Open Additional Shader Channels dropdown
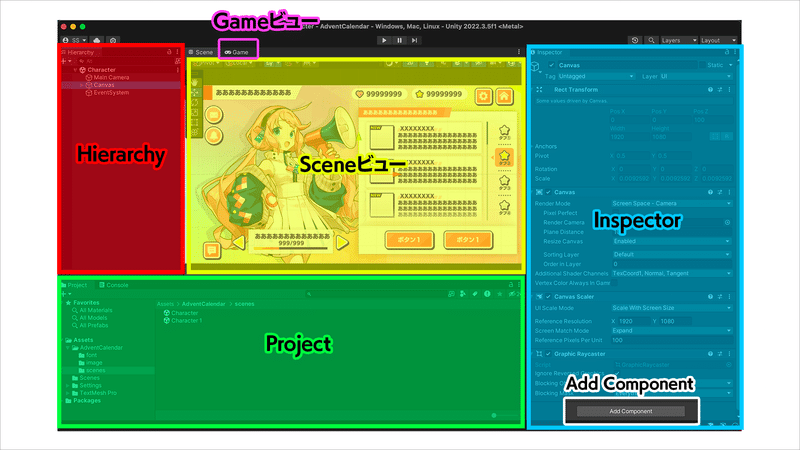The image size is (800, 450). [x=671, y=273]
